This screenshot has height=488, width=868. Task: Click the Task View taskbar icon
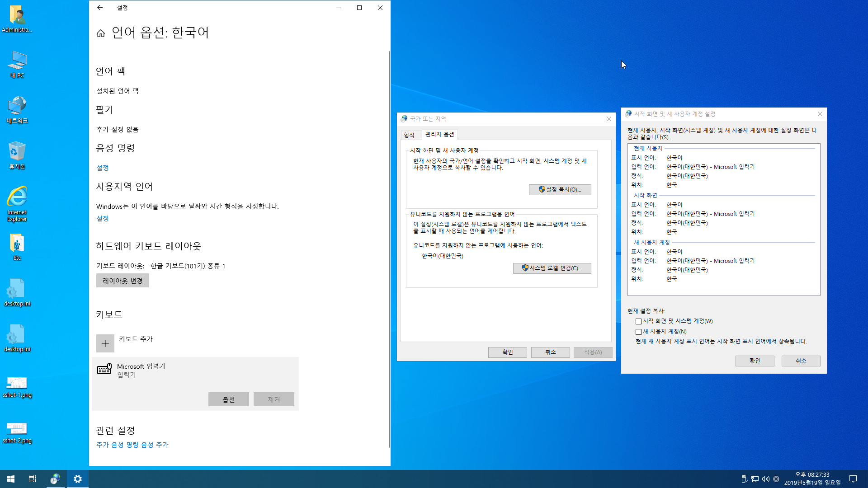click(33, 479)
